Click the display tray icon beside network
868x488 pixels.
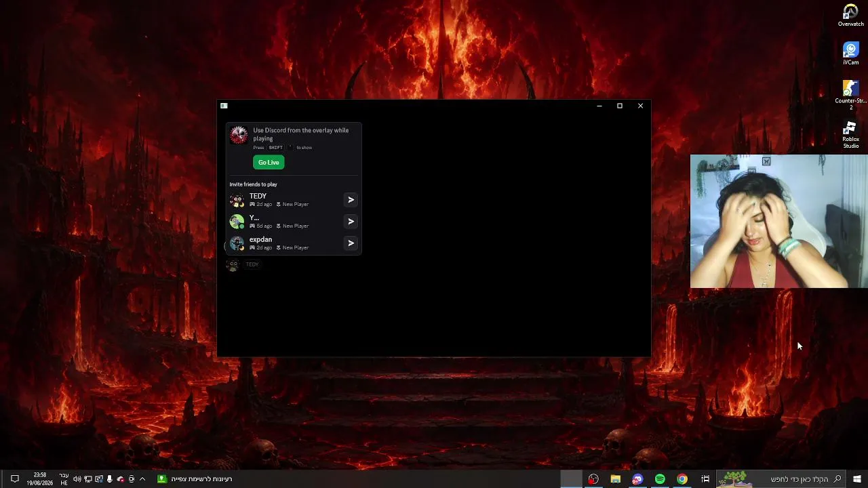pyautogui.click(x=99, y=479)
